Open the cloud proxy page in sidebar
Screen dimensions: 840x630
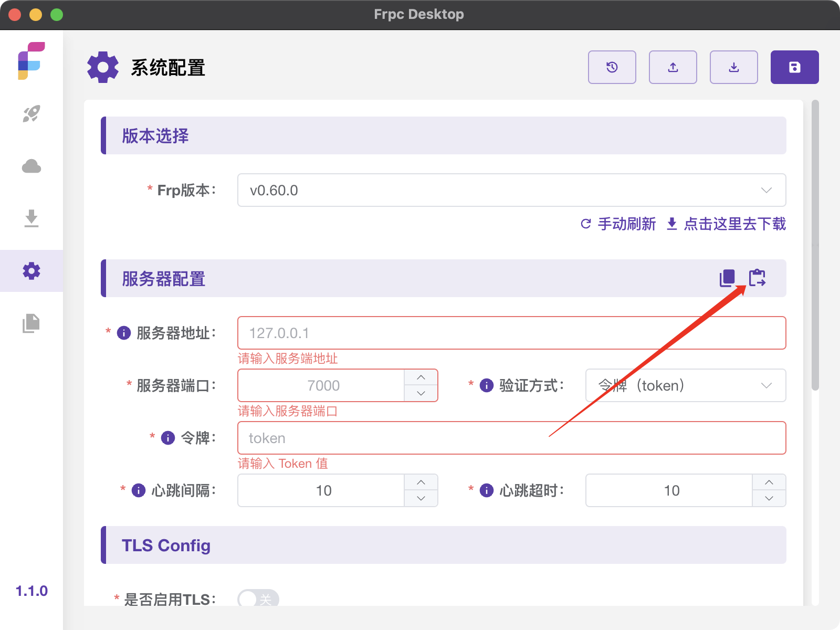tap(31, 166)
